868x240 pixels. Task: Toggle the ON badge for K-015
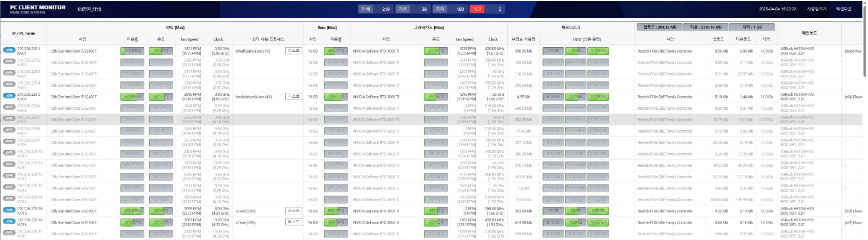(9, 210)
